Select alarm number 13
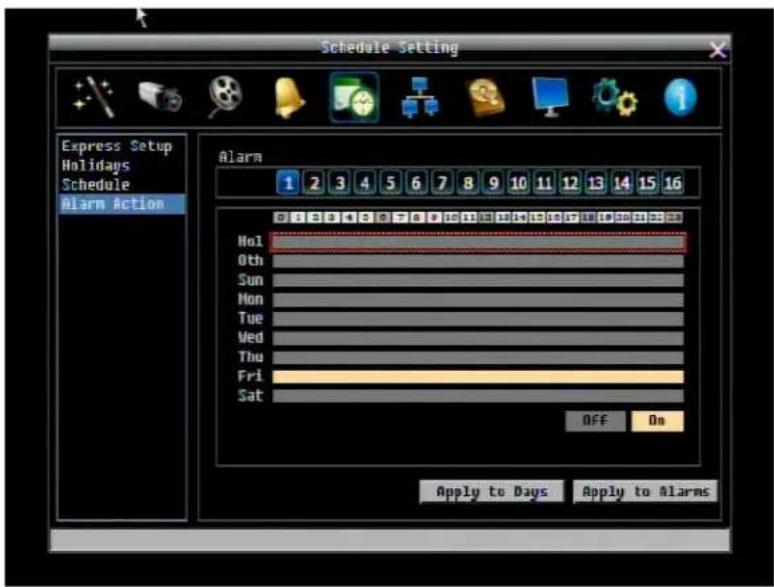Viewport: 774px width, 587px height. (x=596, y=183)
